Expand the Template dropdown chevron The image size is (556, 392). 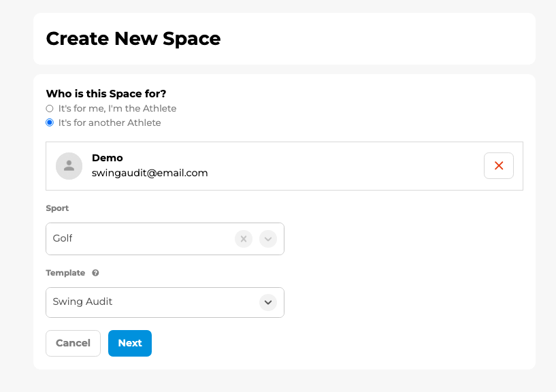click(x=268, y=302)
